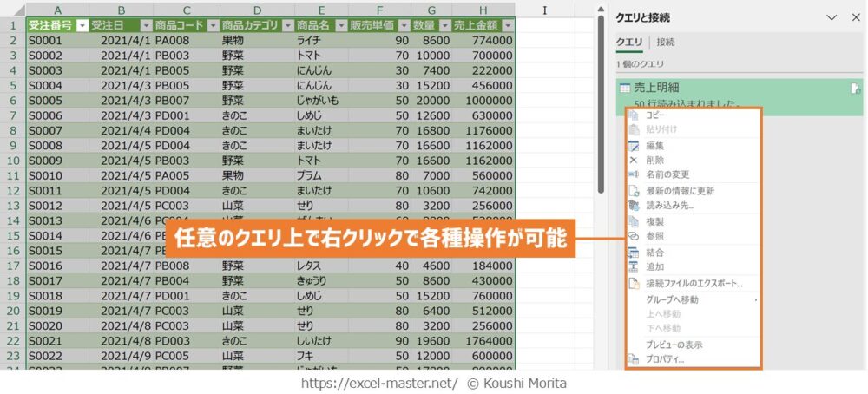The width and height of the screenshot is (868, 394).
Task: Click the 編集 (Edit) icon in context menu
Action: point(634,146)
